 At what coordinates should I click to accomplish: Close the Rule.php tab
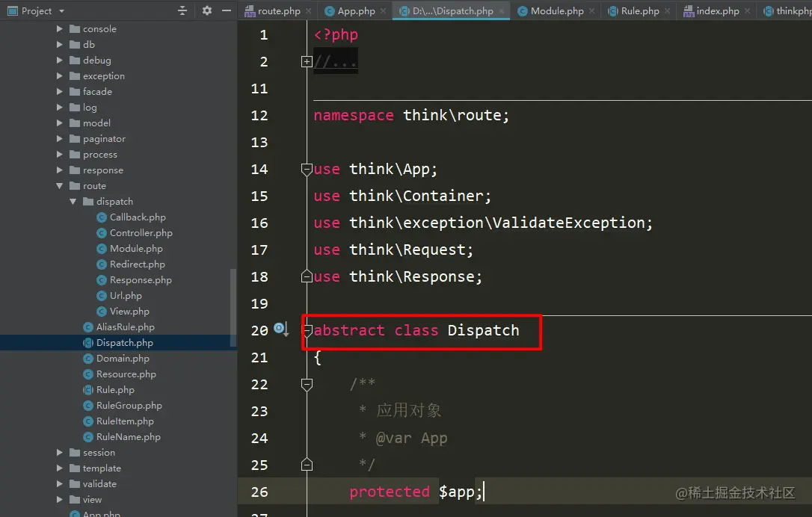pos(668,11)
